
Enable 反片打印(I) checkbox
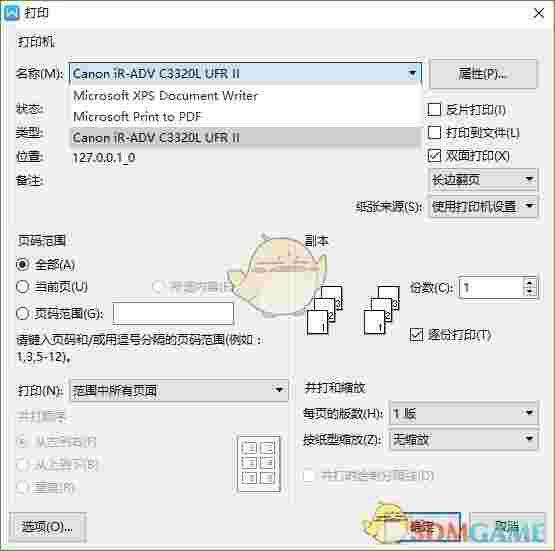pyautogui.click(x=434, y=110)
